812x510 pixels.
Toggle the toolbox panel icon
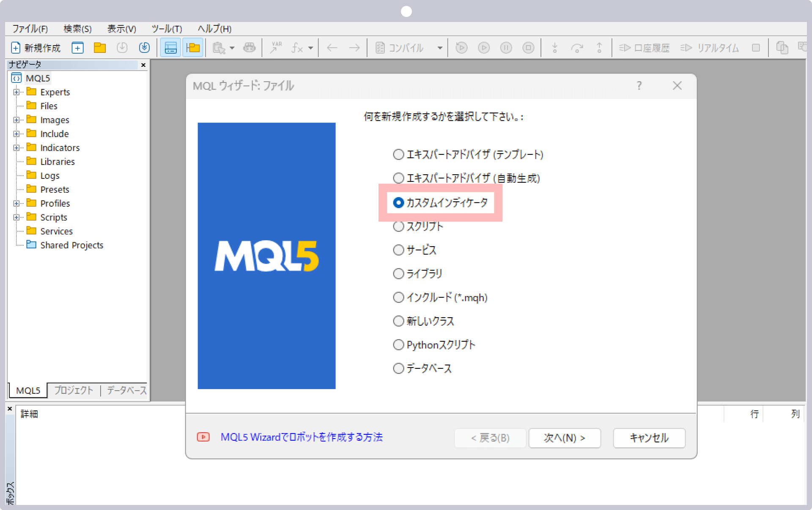(x=170, y=48)
